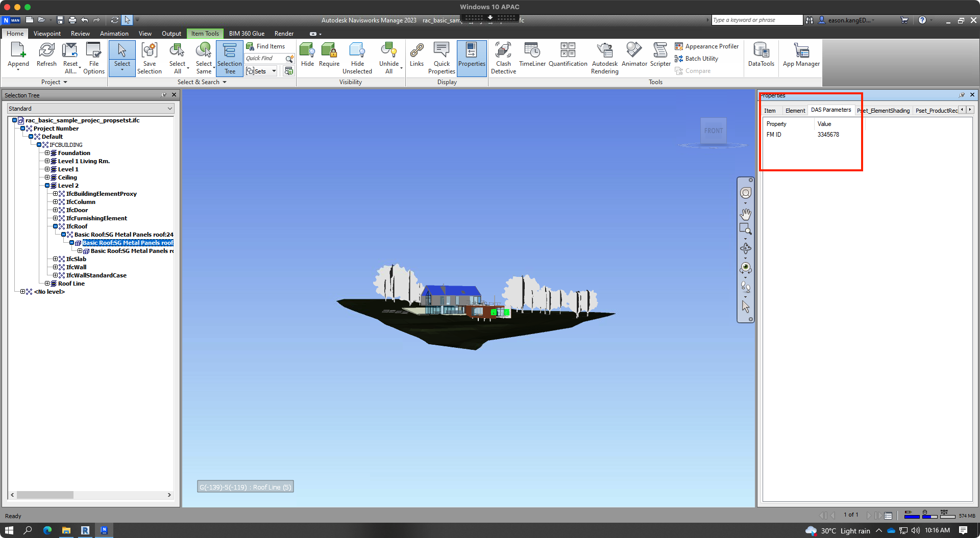Toggle the Properties panel display
980x538 pixels.
[x=471, y=57]
